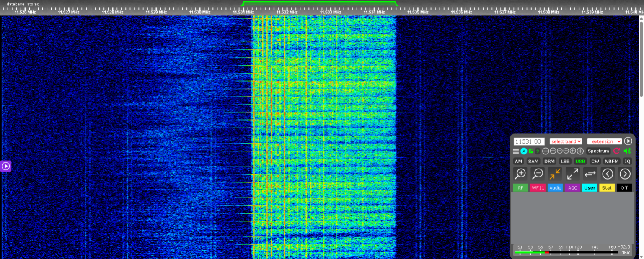This screenshot has width=644, height=259.
Task: Click the cyan 'A' antenna indicator icon
Action: click(x=524, y=151)
